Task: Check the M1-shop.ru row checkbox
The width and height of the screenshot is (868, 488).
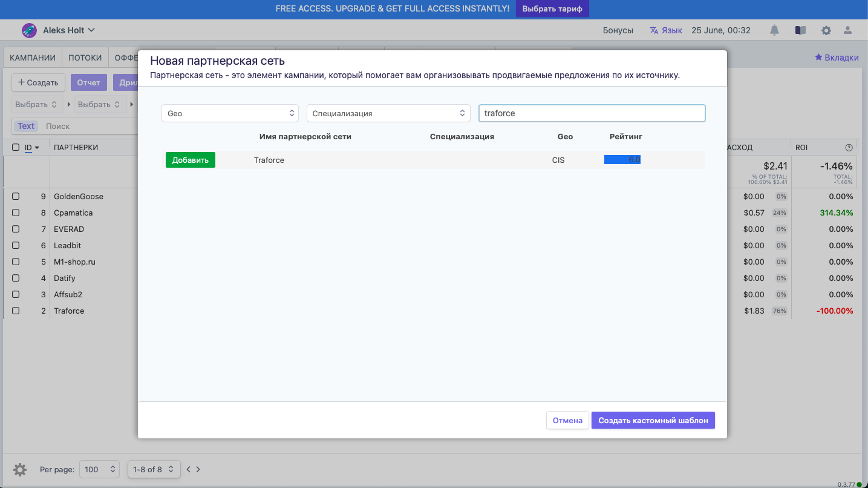Action: (x=16, y=262)
